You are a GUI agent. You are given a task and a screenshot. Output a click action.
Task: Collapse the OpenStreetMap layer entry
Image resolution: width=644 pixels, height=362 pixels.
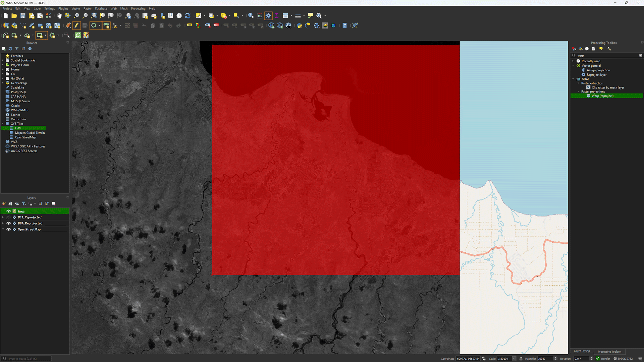3,229
